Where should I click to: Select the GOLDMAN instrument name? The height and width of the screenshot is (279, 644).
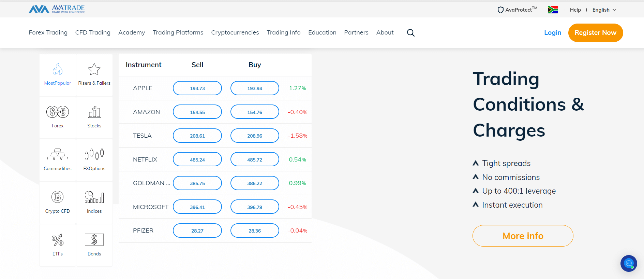[x=151, y=183]
